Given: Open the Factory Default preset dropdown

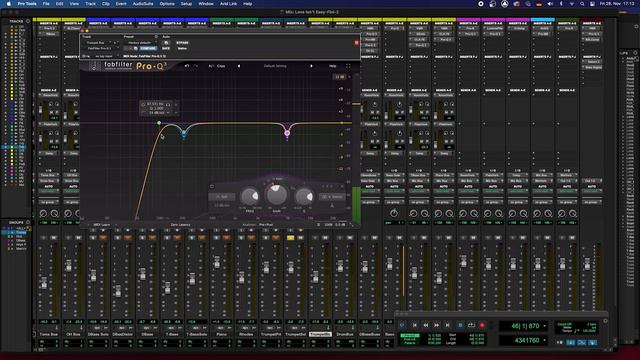Looking at the screenshot, I should pyautogui.click(x=141, y=42).
